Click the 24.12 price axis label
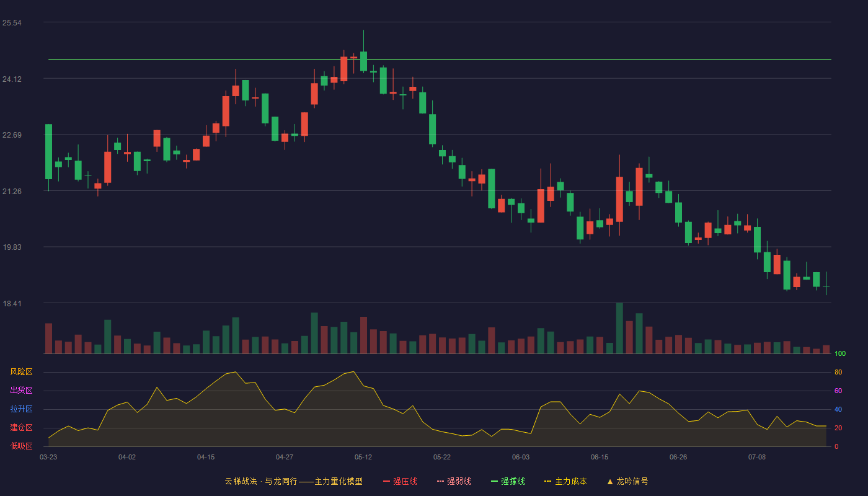The height and width of the screenshot is (496, 868). pyautogui.click(x=12, y=79)
